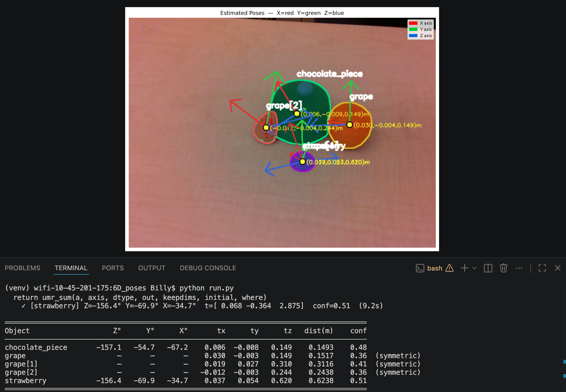566x392 pixels.
Task: Maximize the panel size icon
Action: [542, 268]
